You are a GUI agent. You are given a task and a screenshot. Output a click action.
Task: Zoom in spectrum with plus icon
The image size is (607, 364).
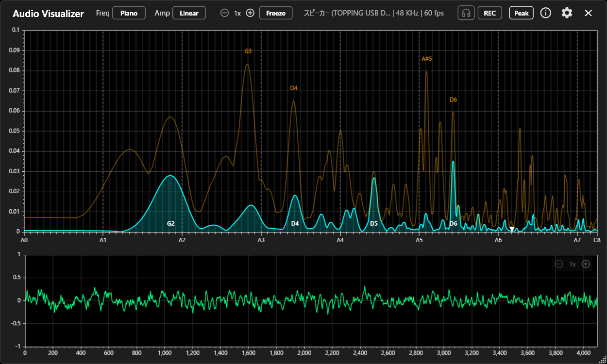(x=250, y=13)
